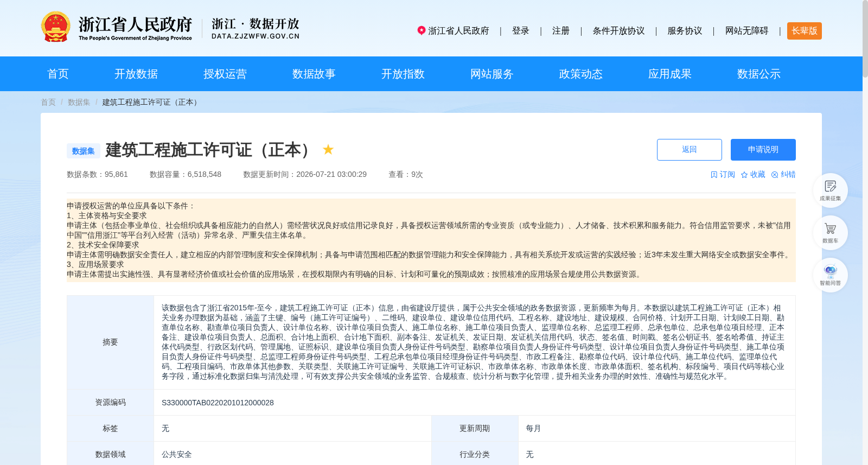Open the 应用成果 navigation item
The image size is (868, 465).
pos(670,74)
